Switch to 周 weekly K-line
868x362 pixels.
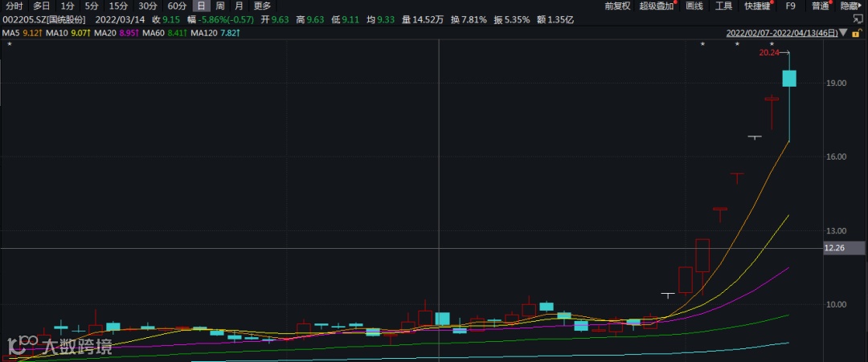219,6
